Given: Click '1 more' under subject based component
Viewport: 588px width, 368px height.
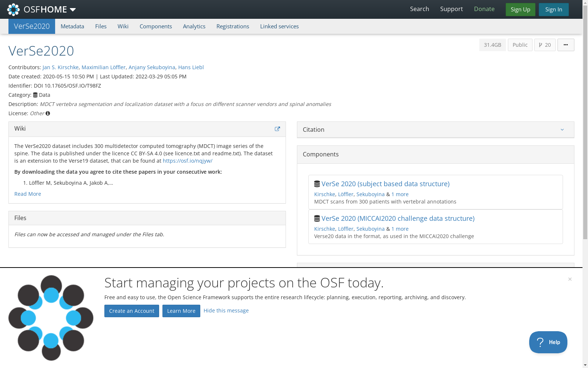Looking at the screenshot, I should (x=400, y=194).
